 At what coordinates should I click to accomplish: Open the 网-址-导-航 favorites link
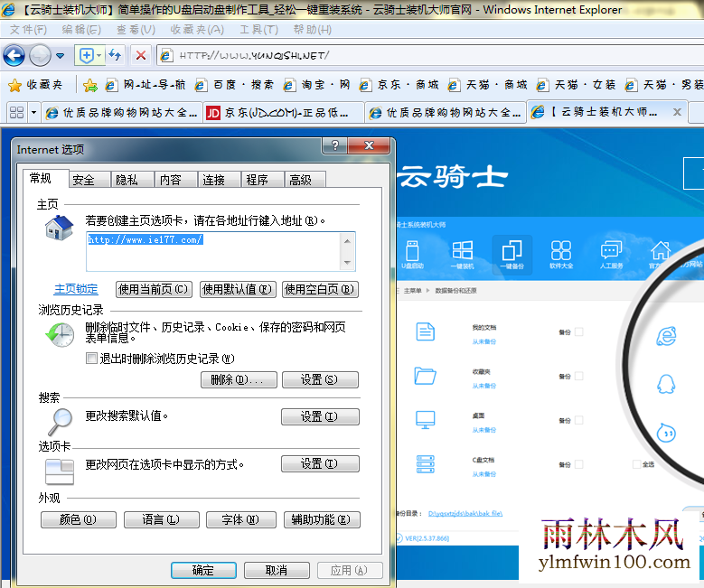[x=145, y=85]
